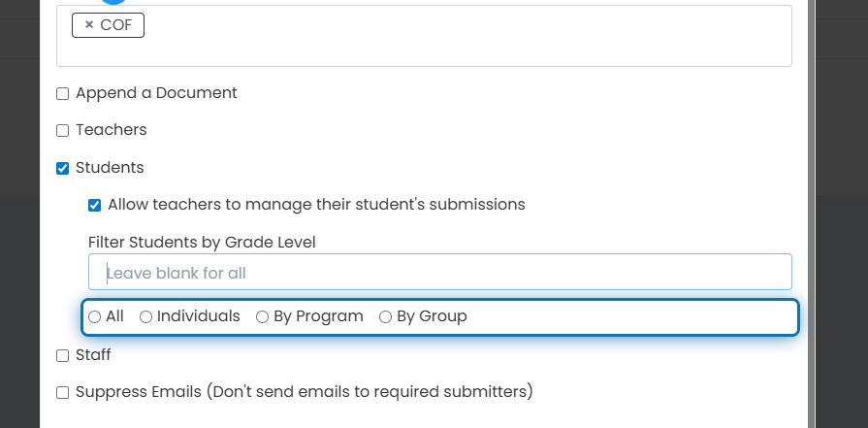Pick the By Program radio option

click(263, 316)
